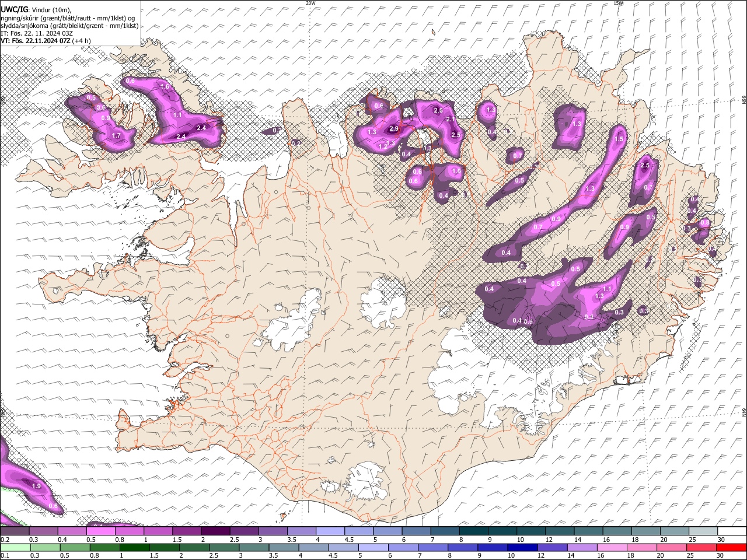The width and height of the screenshot is (747, 560).
Task: Click the 'Vindur (10m)' header text
Action: coord(51,10)
